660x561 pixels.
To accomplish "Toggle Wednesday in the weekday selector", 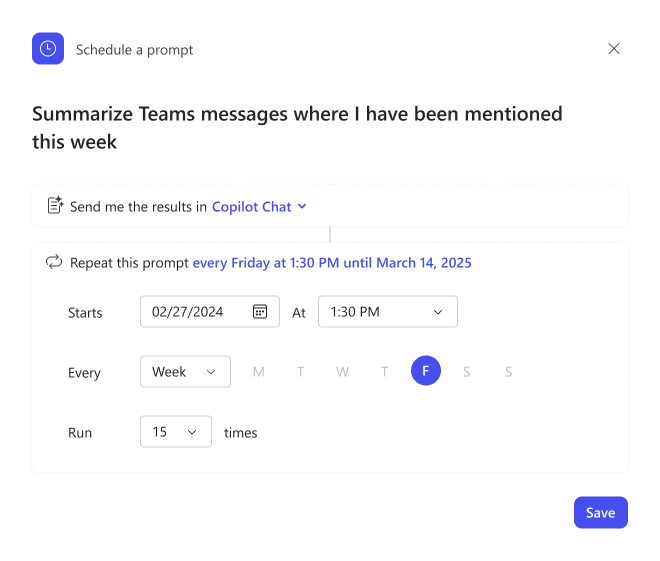I will coord(342,371).
